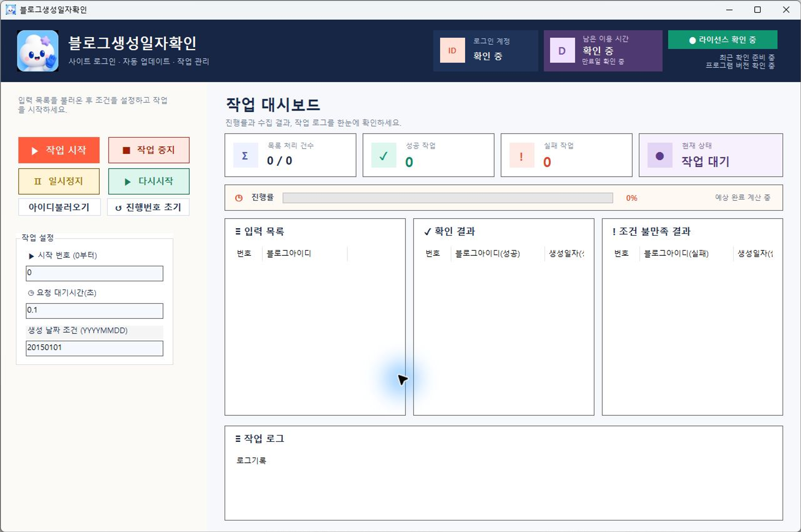The image size is (801, 532).
Task: Click the green checkmark icon in the success card
Action: (x=383, y=155)
